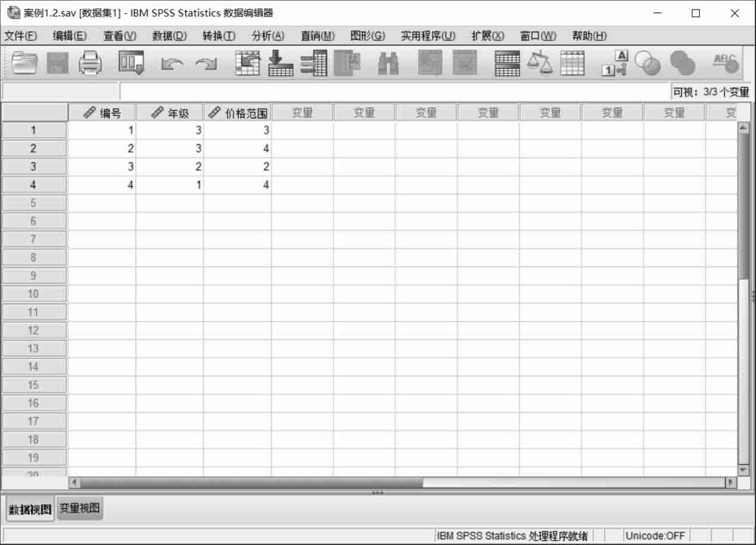Open Find with binoculars icon
The width and height of the screenshot is (756, 545).
coord(389,63)
